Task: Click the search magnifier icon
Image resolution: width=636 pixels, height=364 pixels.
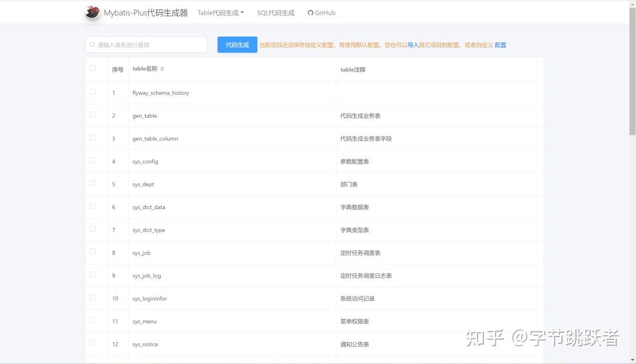Action: click(x=92, y=44)
